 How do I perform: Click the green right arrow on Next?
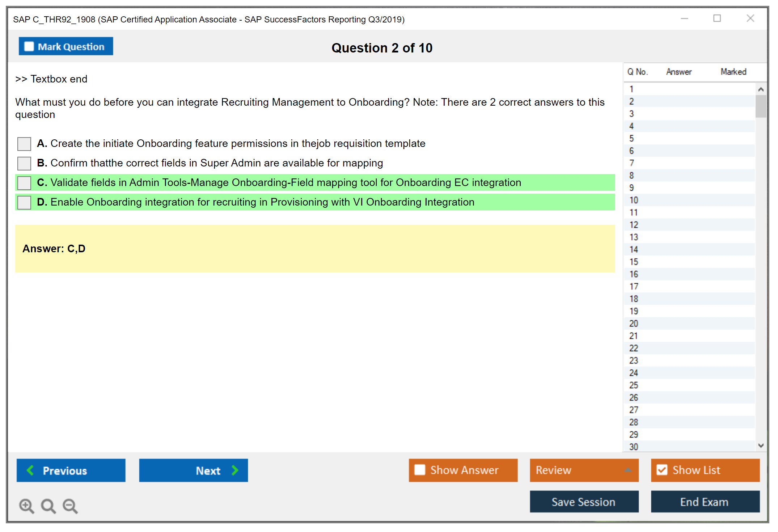[235, 470]
